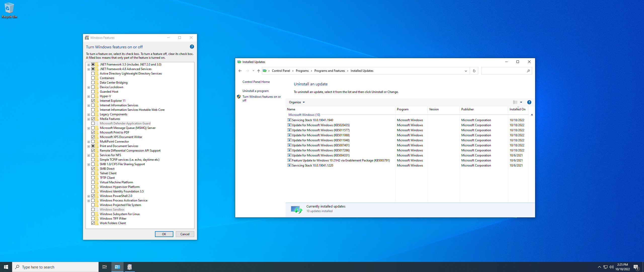Open Control Panel Home link

(256, 82)
